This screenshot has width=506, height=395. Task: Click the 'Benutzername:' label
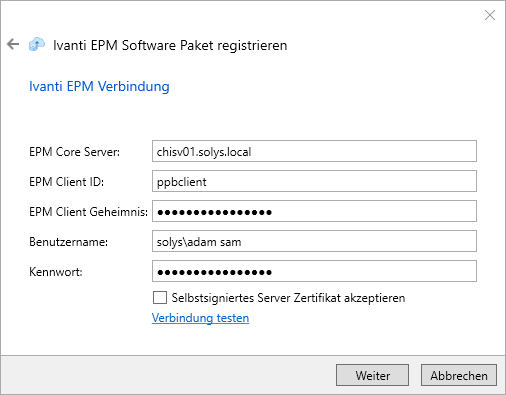(x=69, y=242)
